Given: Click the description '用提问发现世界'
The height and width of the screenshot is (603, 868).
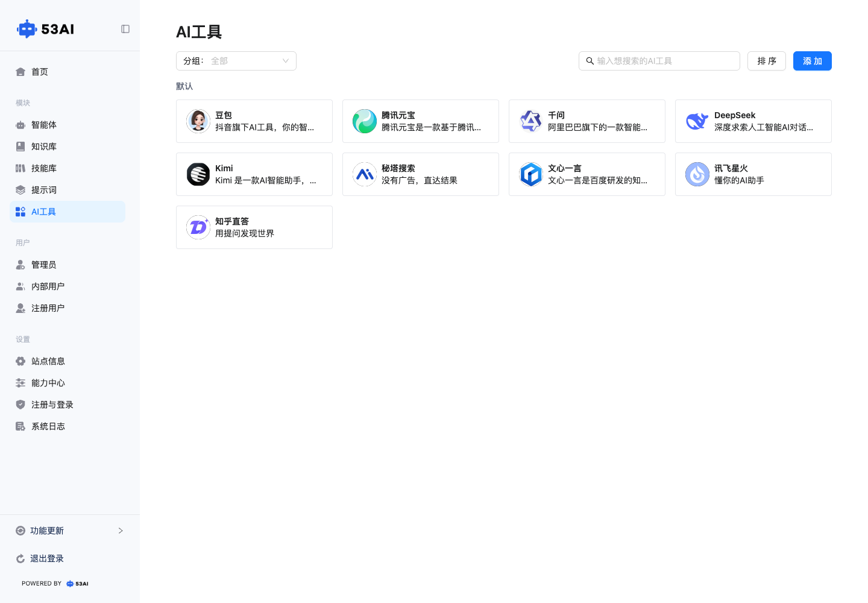Looking at the screenshot, I should [245, 233].
